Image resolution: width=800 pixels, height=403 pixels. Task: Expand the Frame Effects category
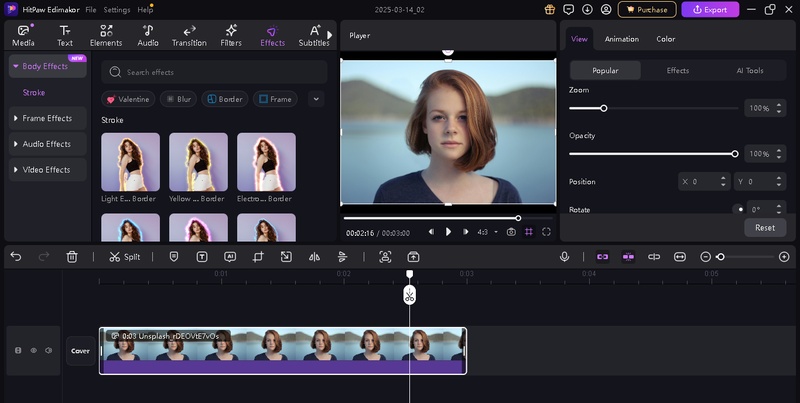click(x=47, y=118)
